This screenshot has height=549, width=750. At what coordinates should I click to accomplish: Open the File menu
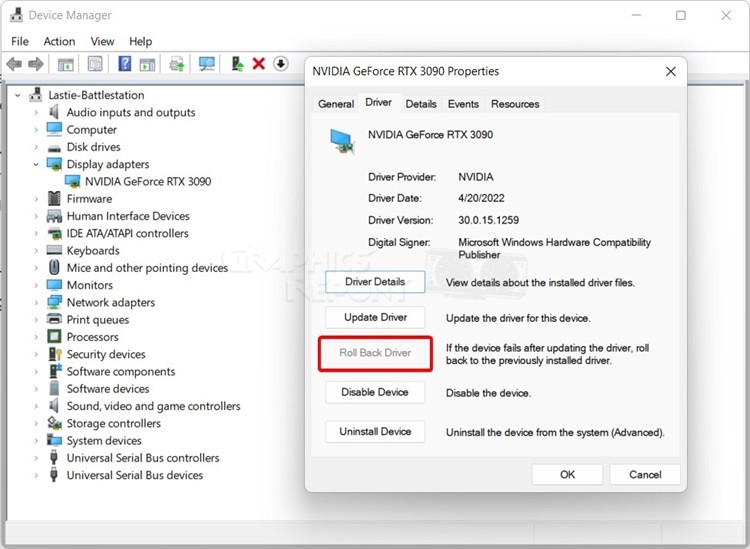coord(20,42)
